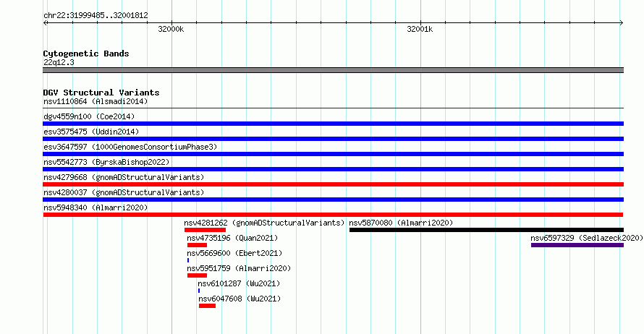The image size is (644, 334).
Task: Open nsv5542773 (ByrskaBishop2022) variant label
Action: coord(106,162)
